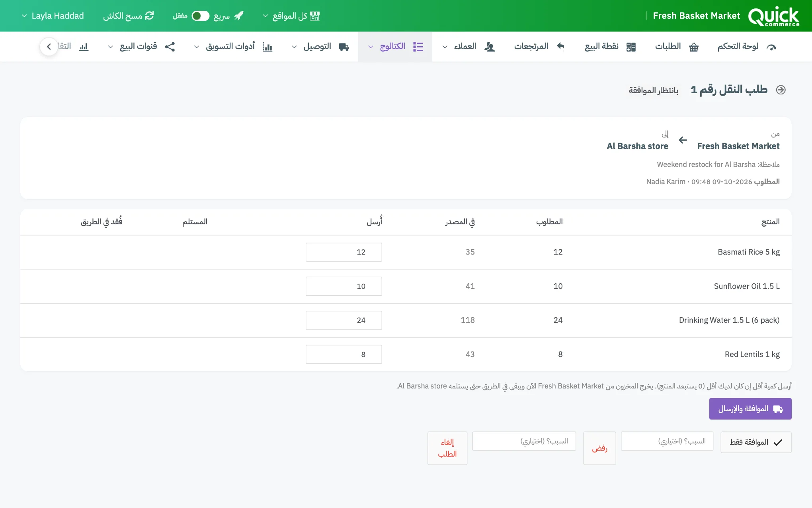Image resolution: width=812 pixels, height=508 pixels.
Task: Expand the العملاء dropdown chevron
Action: [x=445, y=47]
